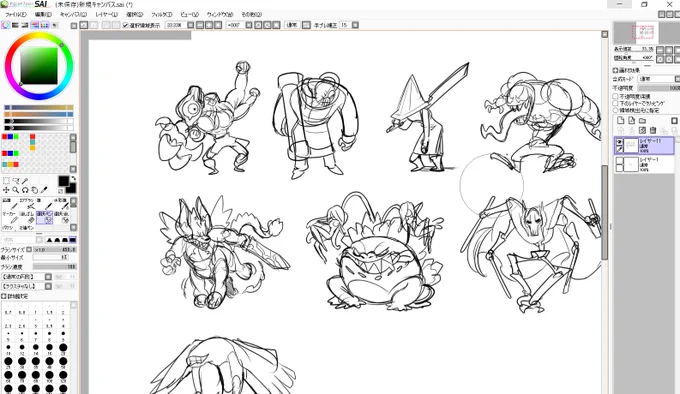Screen dimensions: 680x394
Task: Enable the preserve opacity (不透明度保護) checkbox
Action: (615, 96)
